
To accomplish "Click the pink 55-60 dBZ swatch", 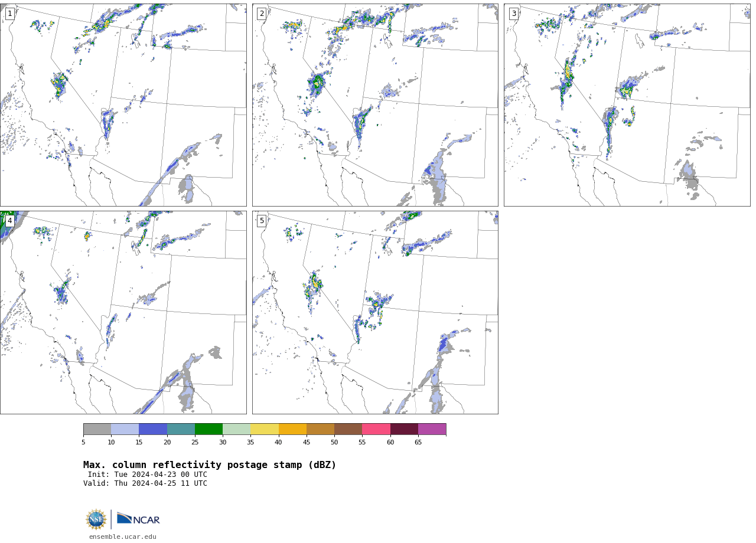I will [x=376, y=429].
